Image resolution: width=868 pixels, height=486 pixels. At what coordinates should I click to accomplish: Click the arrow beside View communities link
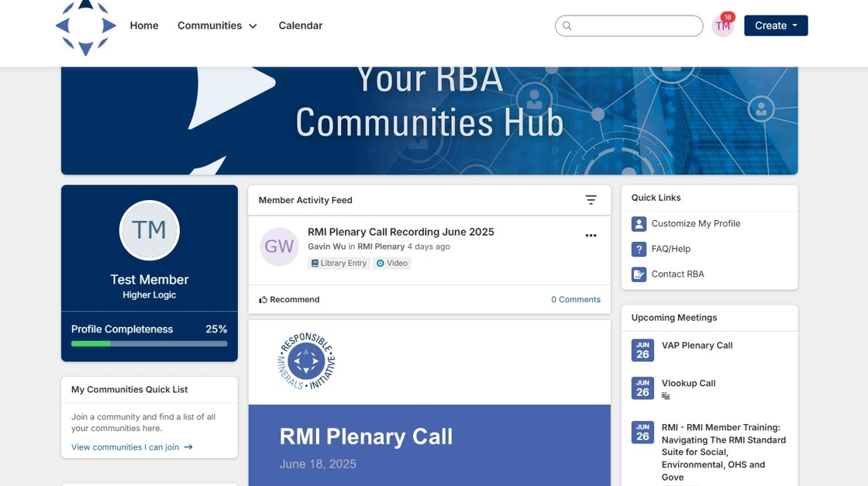[x=188, y=447]
